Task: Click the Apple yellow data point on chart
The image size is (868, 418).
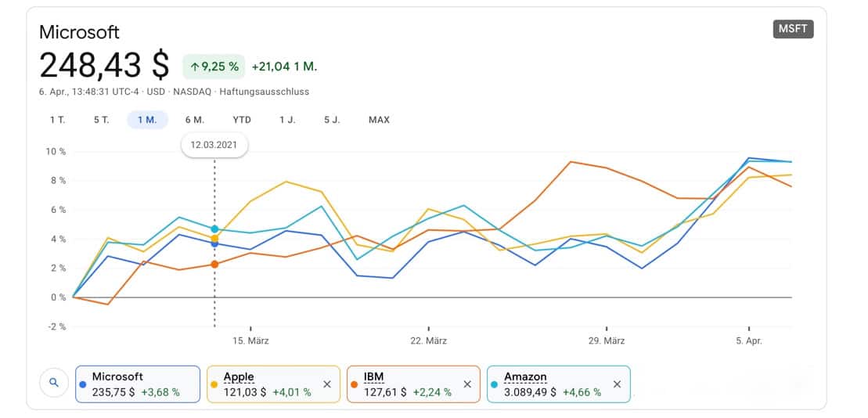Action: coord(214,239)
